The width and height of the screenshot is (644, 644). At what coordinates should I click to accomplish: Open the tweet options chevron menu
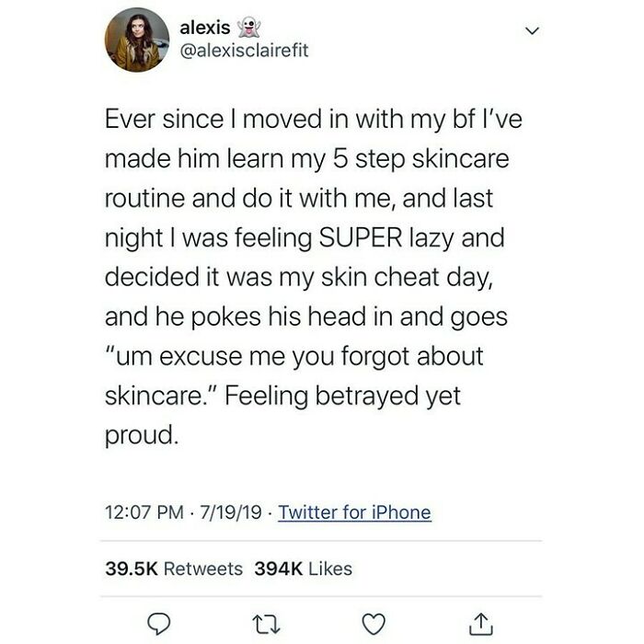click(533, 30)
